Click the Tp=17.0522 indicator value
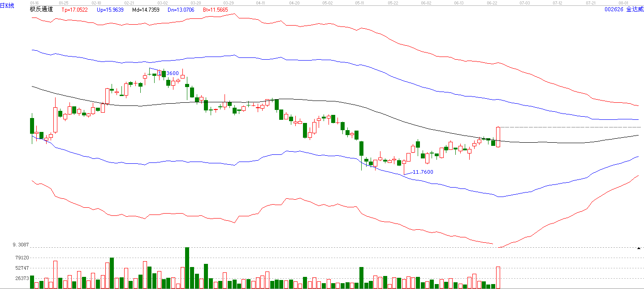644x289 pixels. pyautogui.click(x=74, y=9)
